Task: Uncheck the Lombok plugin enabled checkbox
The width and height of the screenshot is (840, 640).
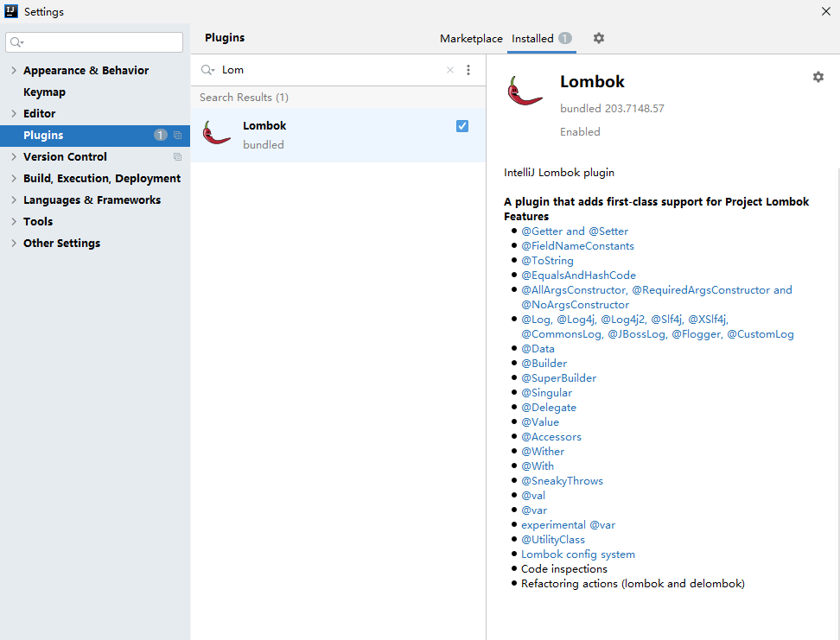Action: 462,126
